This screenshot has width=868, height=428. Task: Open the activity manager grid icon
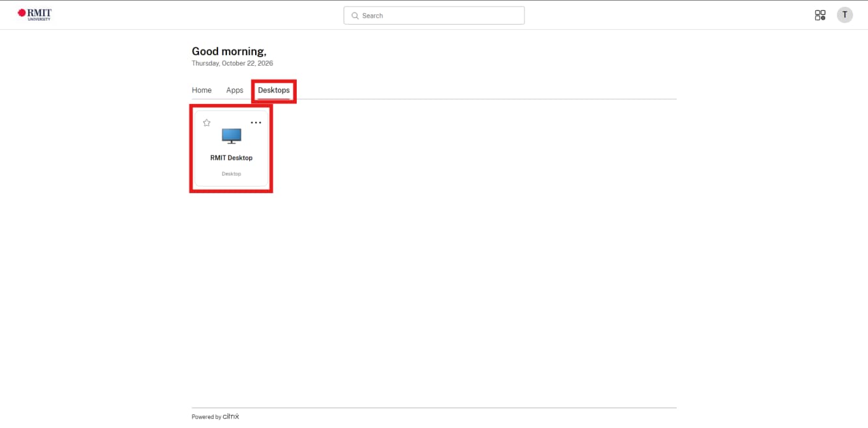coord(820,15)
